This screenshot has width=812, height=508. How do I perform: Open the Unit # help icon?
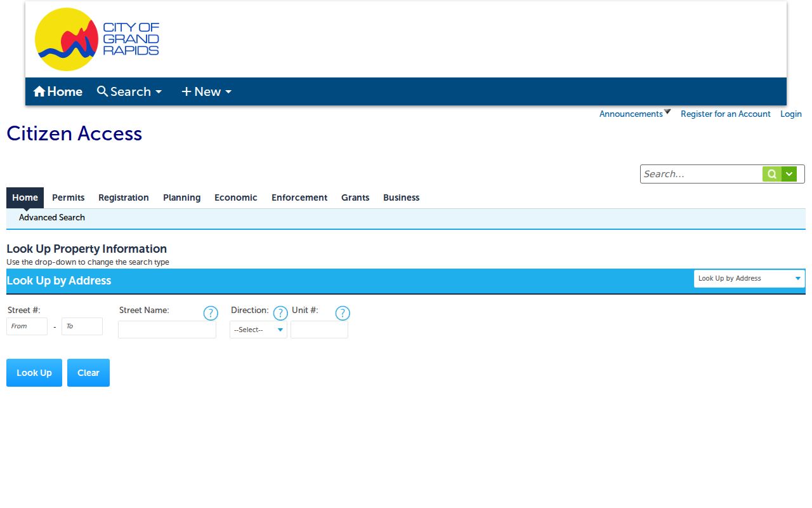(343, 313)
